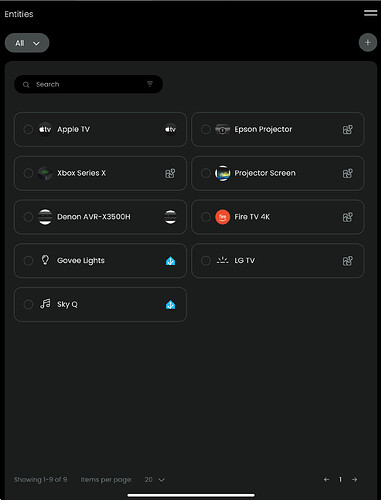Screen dimensions: 381x500
Task: Click the Entities page title
Action: click(x=19, y=14)
